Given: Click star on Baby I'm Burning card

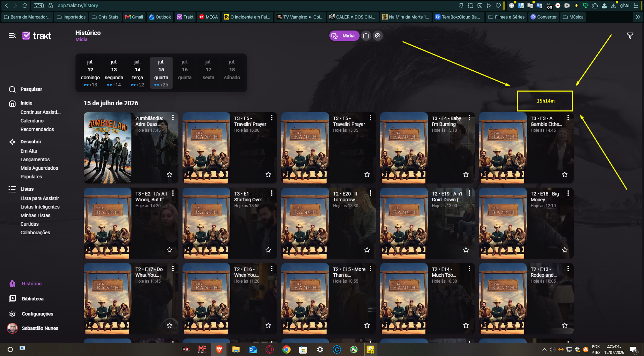Looking at the screenshot, I should (x=466, y=175).
